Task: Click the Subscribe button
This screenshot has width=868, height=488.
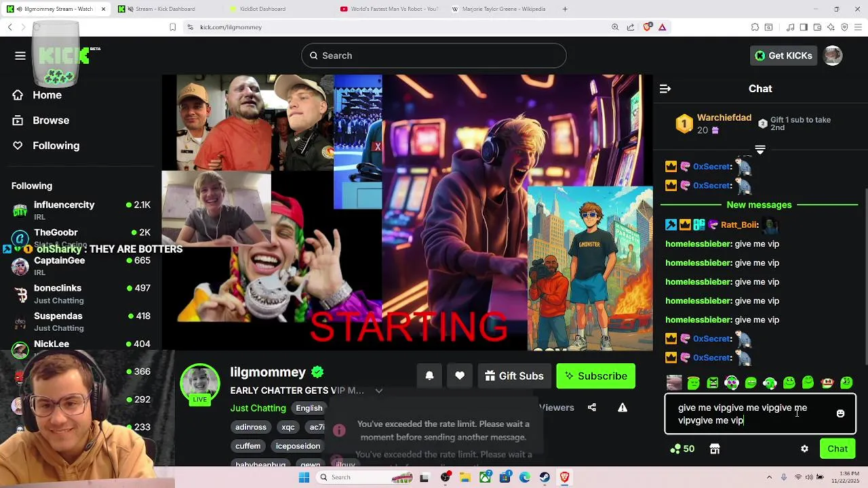Action: [x=596, y=375]
